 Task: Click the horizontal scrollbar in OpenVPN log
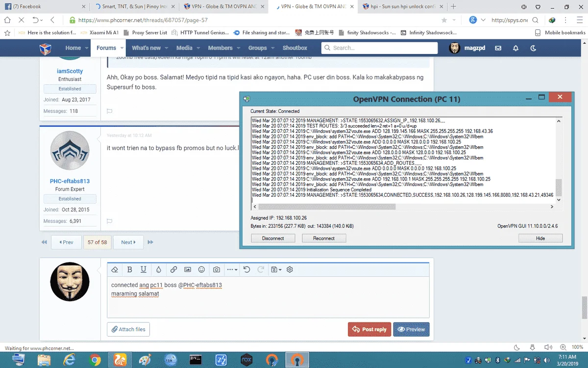tap(327, 207)
